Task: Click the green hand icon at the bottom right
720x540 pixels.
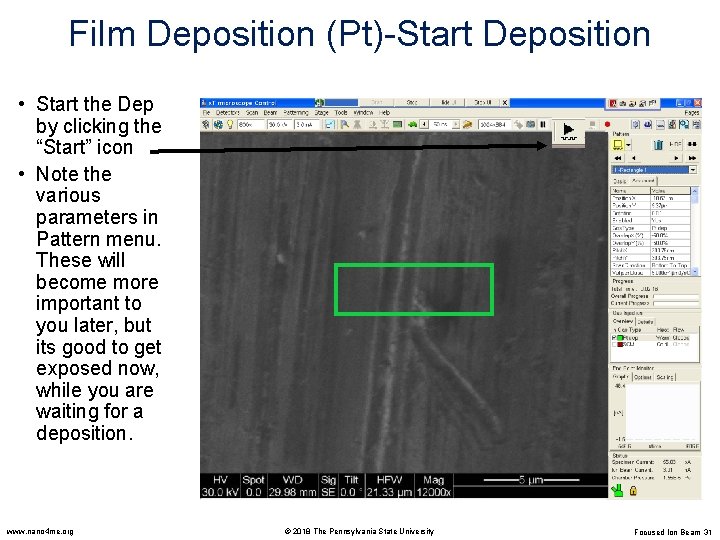Action: (x=618, y=490)
